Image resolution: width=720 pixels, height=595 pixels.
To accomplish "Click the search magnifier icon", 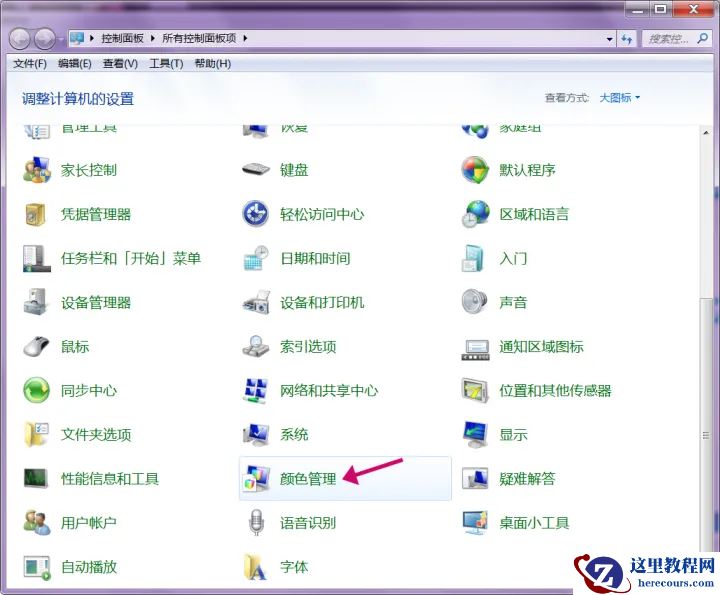I will pos(702,39).
